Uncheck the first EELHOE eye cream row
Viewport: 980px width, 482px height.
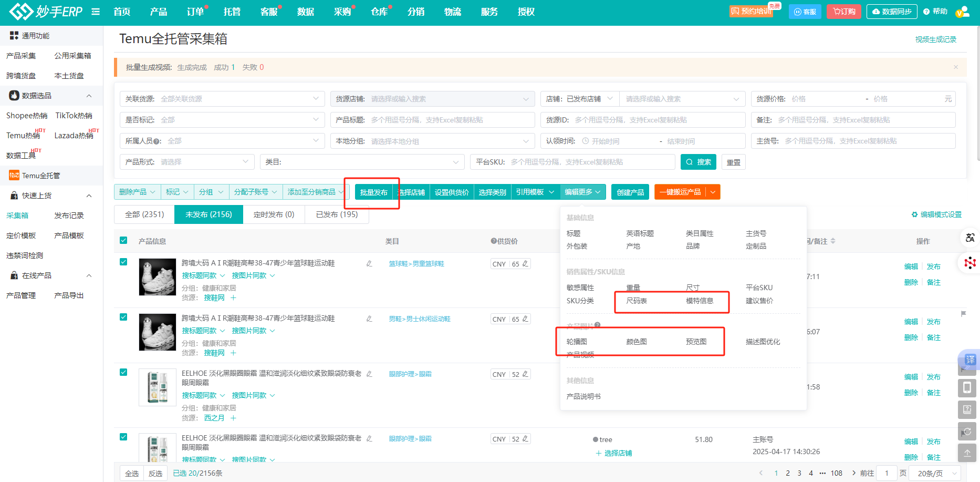click(x=123, y=372)
